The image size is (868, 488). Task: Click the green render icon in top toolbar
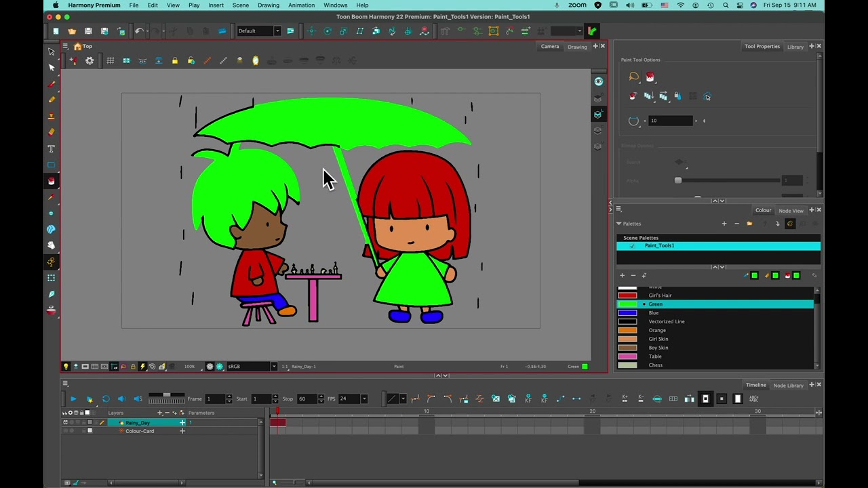(592, 31)
